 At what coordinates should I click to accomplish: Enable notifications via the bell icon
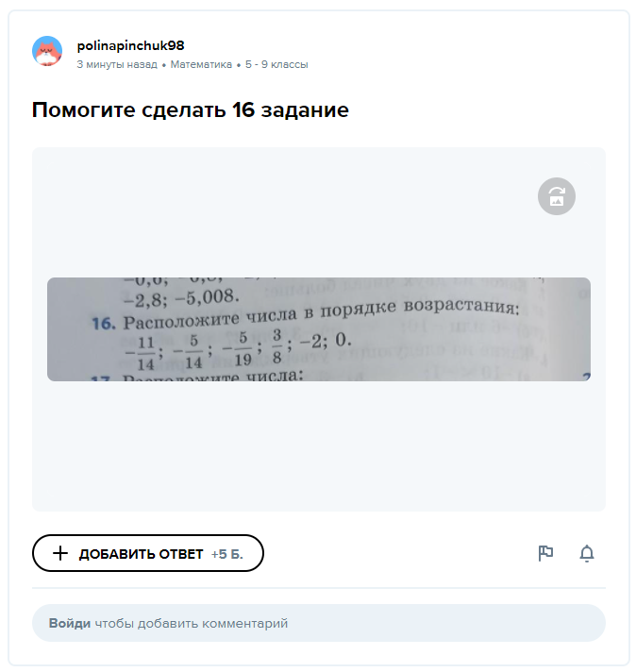point(587,553)
